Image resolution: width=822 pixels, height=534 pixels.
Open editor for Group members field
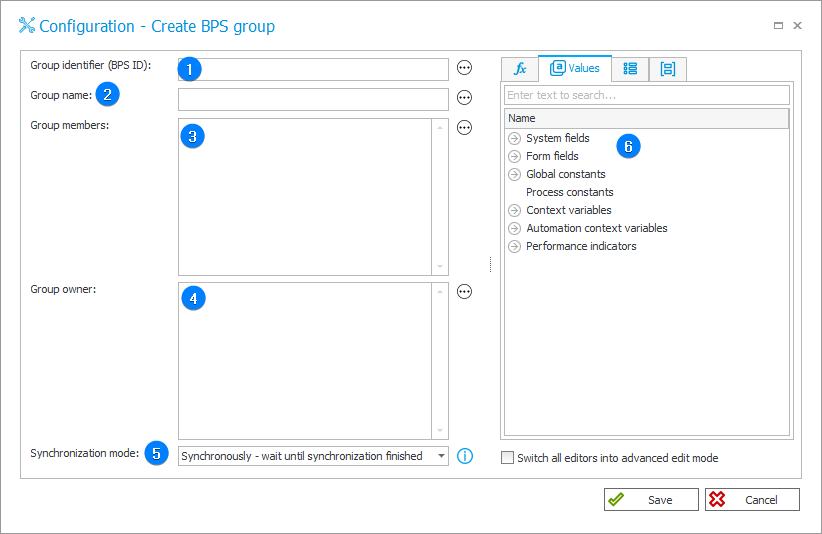(x=464, y=127)
